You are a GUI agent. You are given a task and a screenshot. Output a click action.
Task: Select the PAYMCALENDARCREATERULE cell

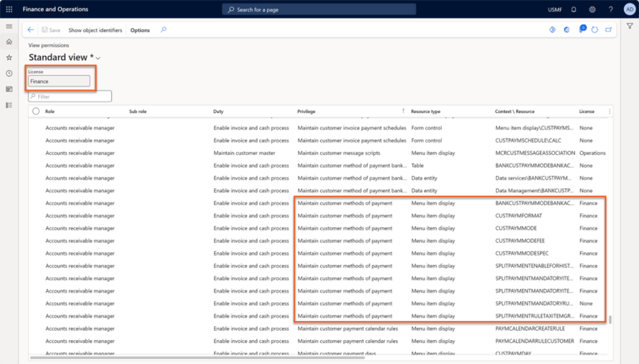click(x=529, y=329)
